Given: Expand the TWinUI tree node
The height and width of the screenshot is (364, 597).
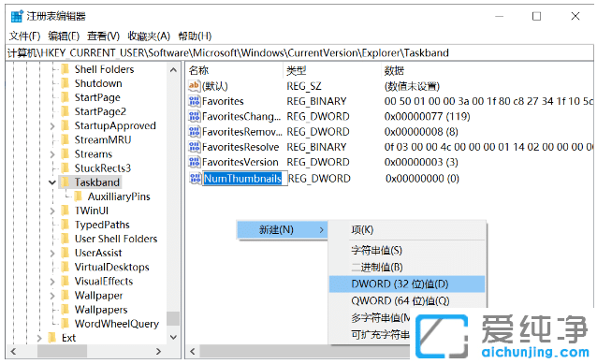Looking at the screenshot, I should (52, 211).
